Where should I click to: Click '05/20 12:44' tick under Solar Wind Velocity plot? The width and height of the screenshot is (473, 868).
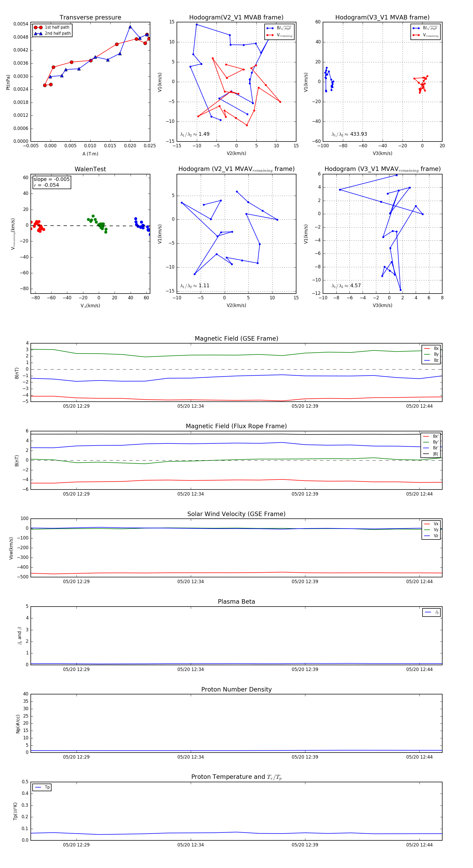pos(419,582)
